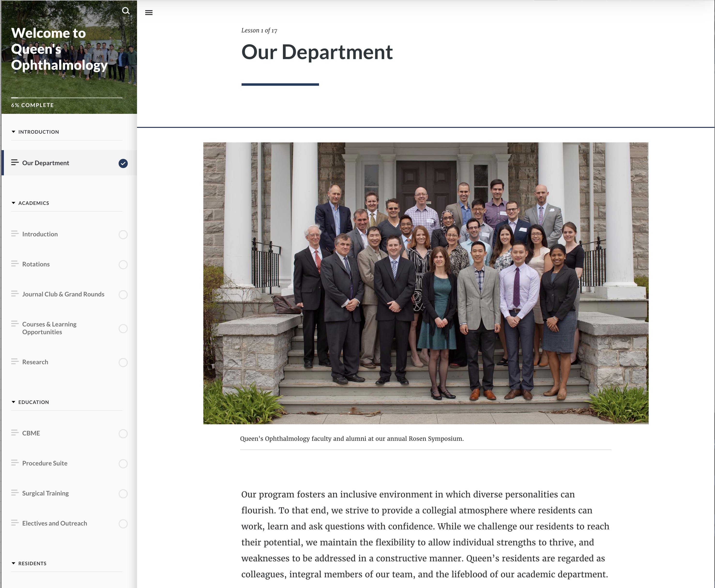The width and height of the screenshot is (715, 588).
Task: Click the EDUCATION section header text
Action: pos(33,402)
